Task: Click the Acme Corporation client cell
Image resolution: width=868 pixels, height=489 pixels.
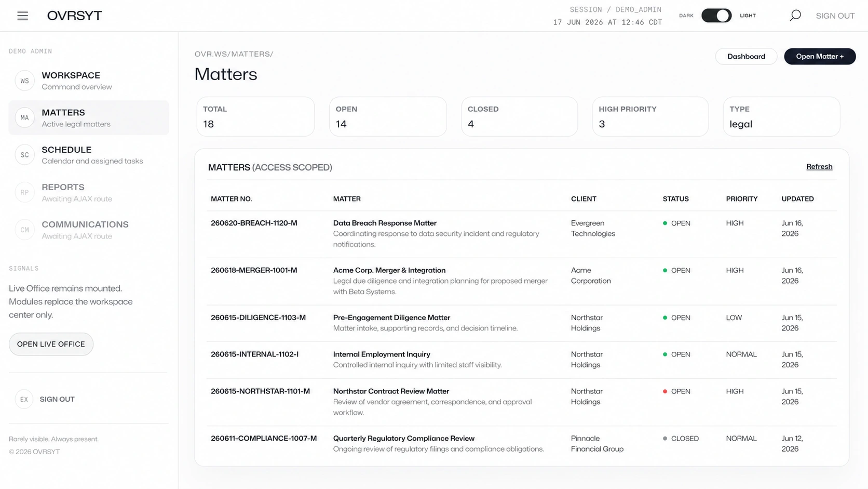Action: pos(591,275)
